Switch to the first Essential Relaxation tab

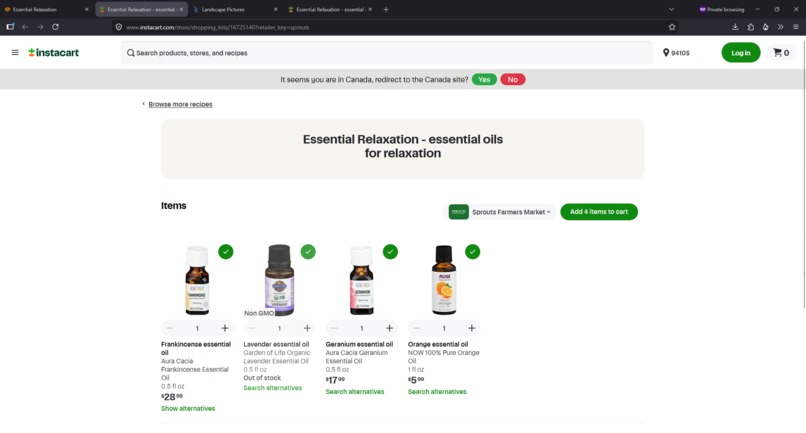pyautogui.click(x=46, y=9)
